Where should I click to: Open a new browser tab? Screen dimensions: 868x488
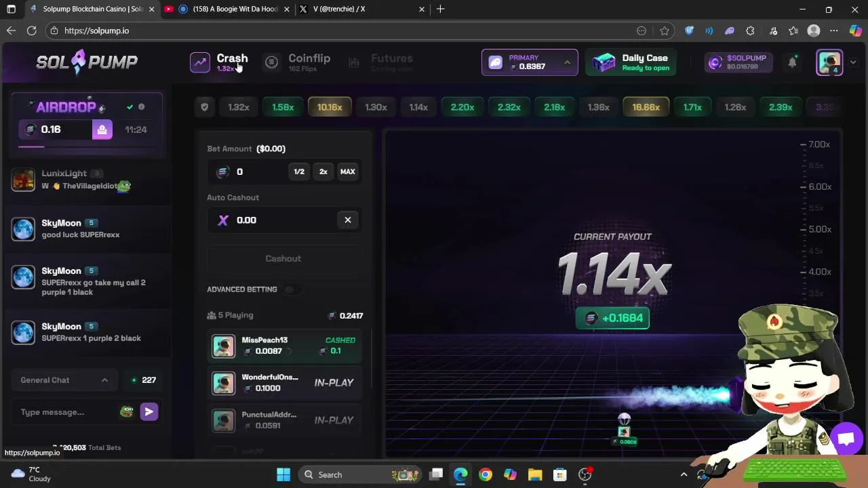coord(441,9)
